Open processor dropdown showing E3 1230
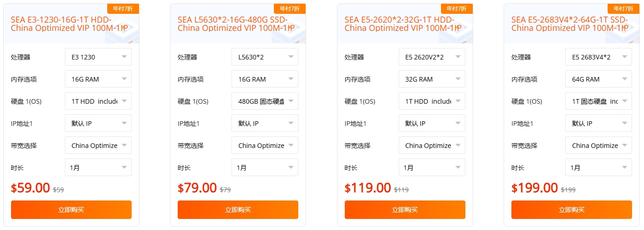The width and height of the screenshot is (644, 230). click(98, 57)
